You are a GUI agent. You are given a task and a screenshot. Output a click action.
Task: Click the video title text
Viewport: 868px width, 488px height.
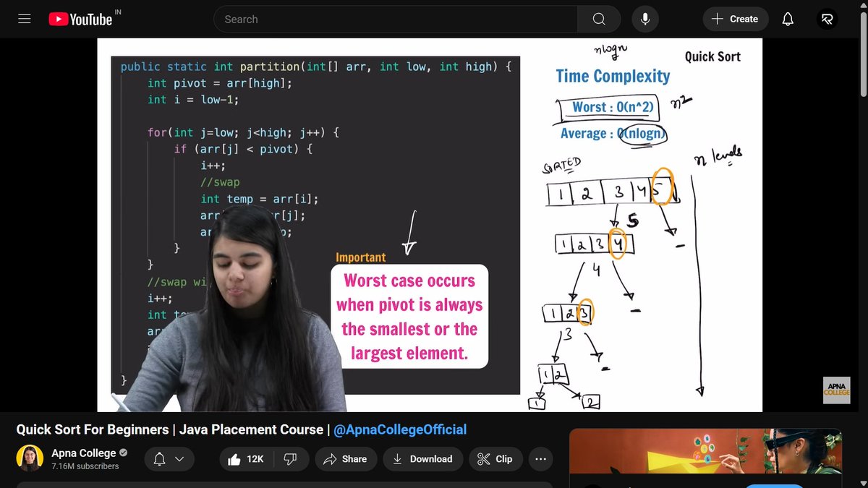(x=242, y=429)
